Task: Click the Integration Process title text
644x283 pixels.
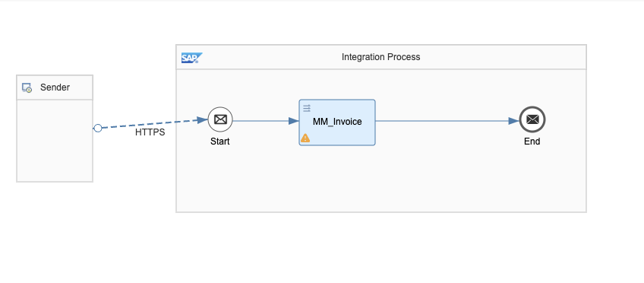Action: 380,57
